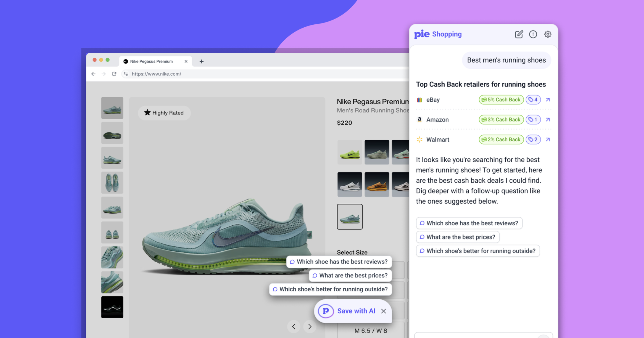Screen dimensions: 644x338
Task: Ask "What are the best prices?" in Pie panel
Action: [x=458, y=237]
